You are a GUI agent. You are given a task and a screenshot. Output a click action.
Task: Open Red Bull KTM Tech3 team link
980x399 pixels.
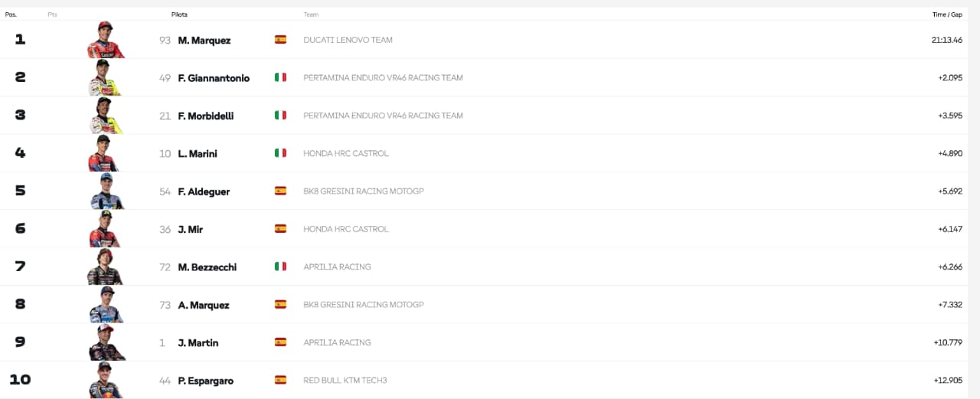click(x=345, y=381)
